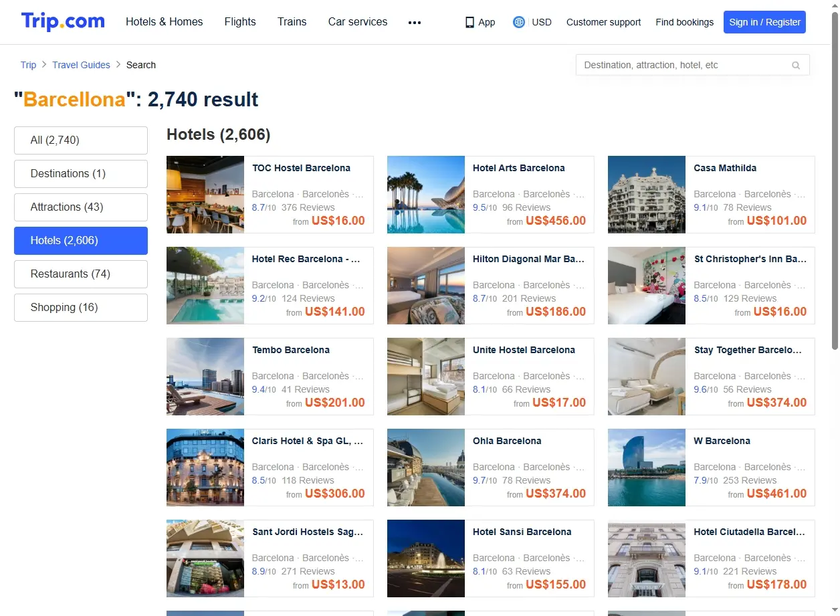Open Ohla Barcelona photo
The height and width of the screenshot is (616, 840).
(426, 468)
